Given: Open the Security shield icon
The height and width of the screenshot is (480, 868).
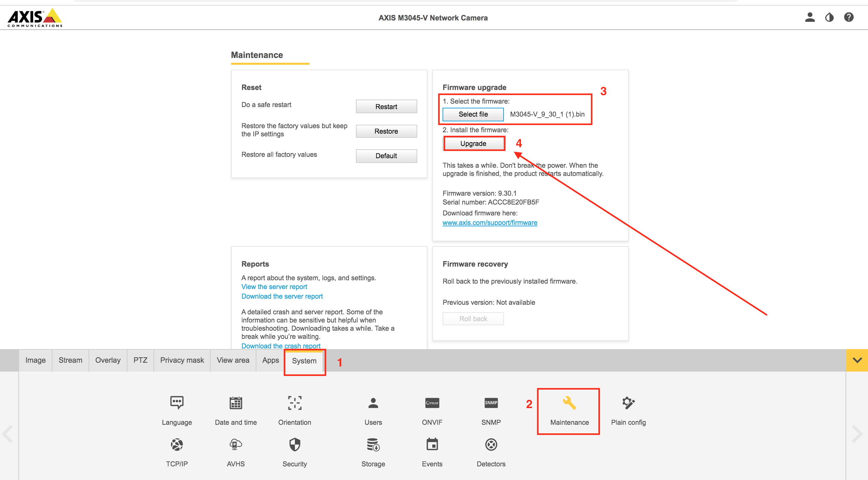Looking at the screenshot, I should [x=295, y=445].
